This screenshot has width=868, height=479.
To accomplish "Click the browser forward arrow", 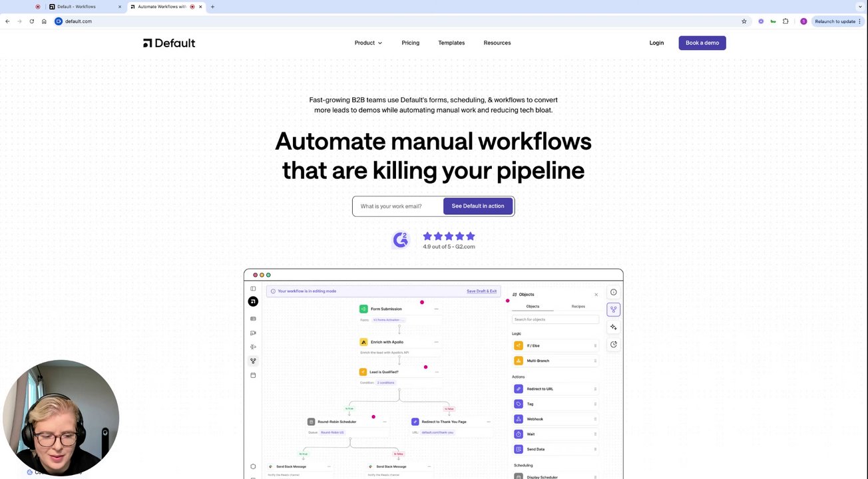I will tap(19, 21).
